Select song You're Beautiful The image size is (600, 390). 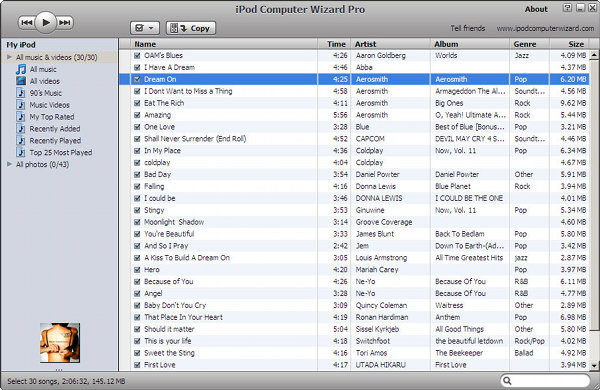point(169,234)
